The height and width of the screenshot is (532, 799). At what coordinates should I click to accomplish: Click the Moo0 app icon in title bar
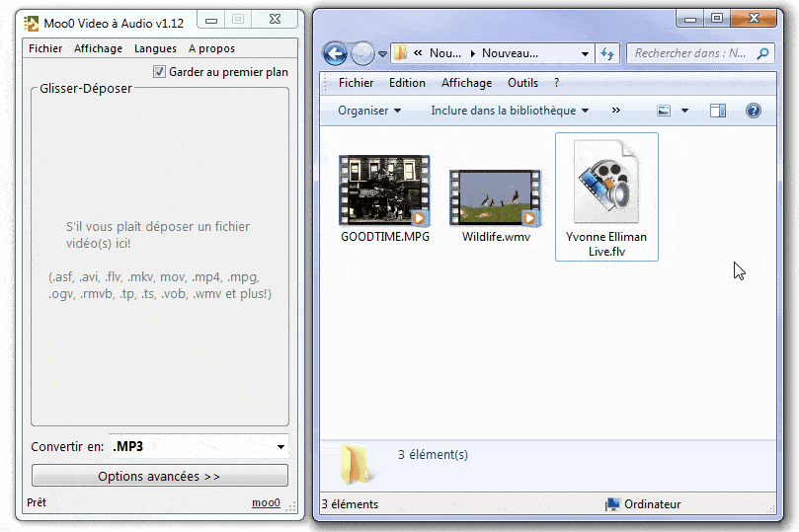click(x=31, y=24)
